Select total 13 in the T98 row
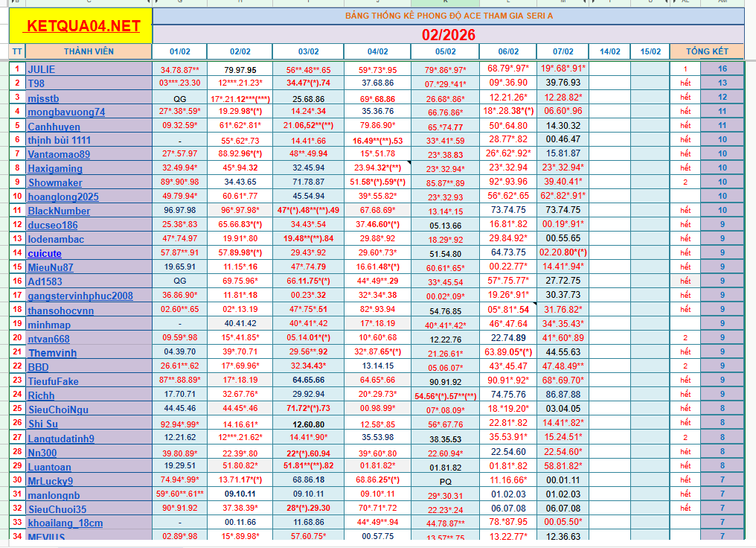This screenshot has width=756, height=548. coord(722,83)
